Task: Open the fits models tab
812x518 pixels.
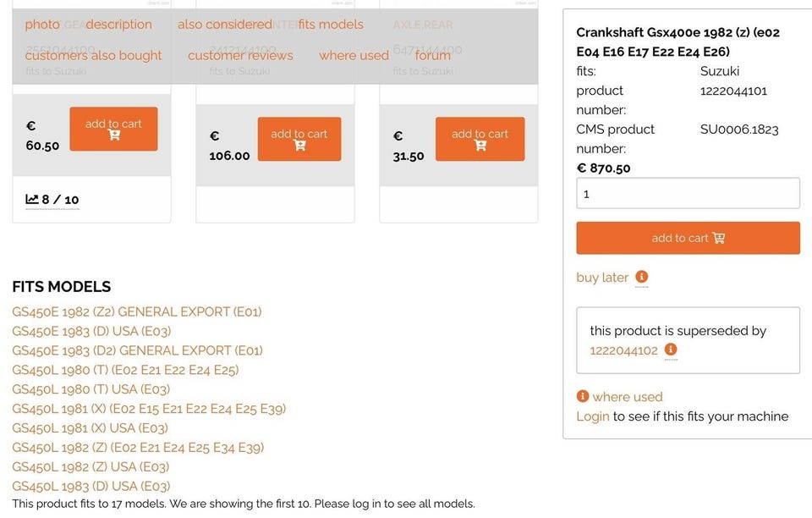Action: click(331, 25)
